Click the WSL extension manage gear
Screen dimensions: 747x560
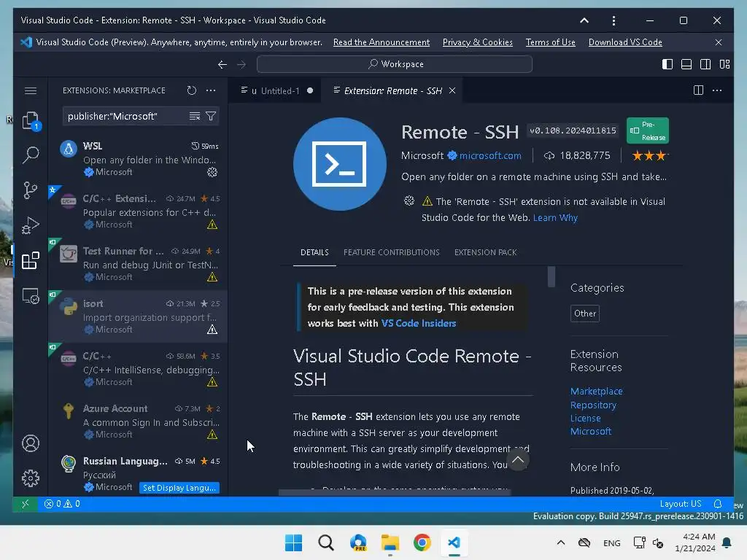(x=212, y=172)
